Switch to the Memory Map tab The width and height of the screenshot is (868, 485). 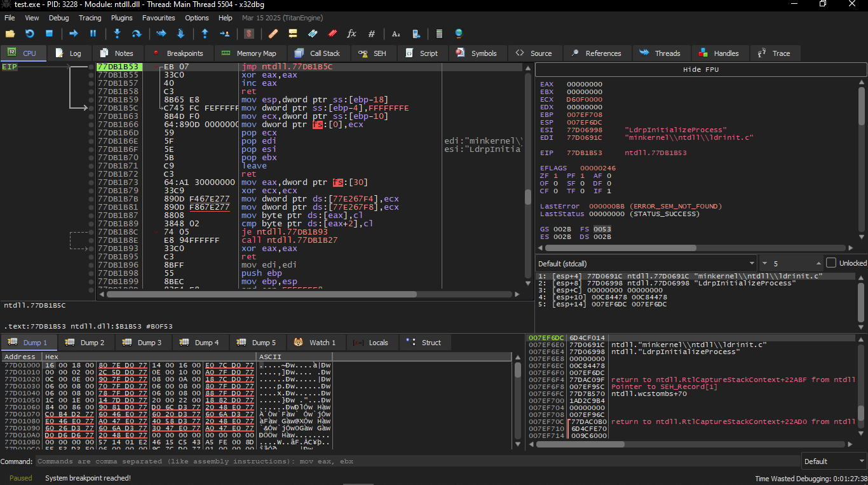pyautogui.click(x=249, y=53)
